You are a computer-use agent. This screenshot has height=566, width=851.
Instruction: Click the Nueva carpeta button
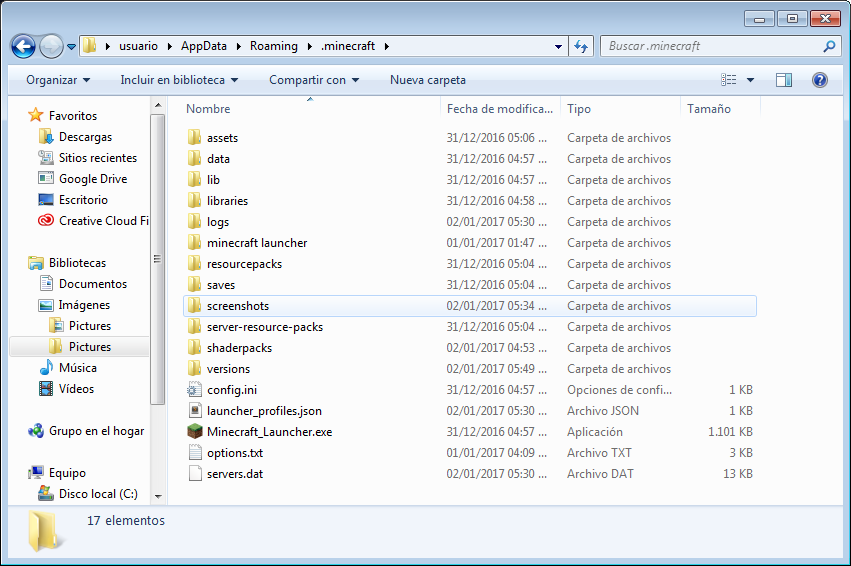point(427,80)
